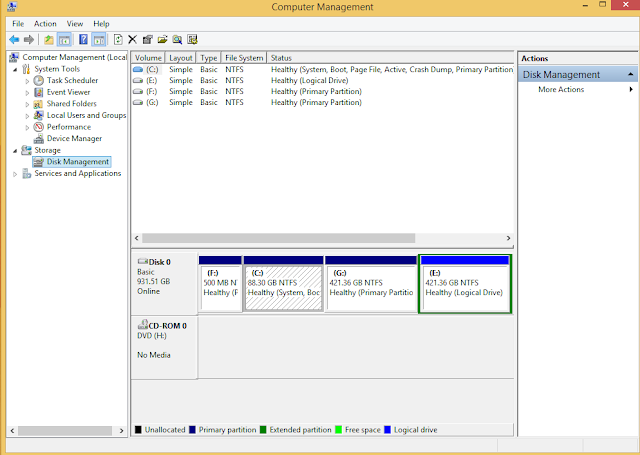
Task: Click the System Tools icon
Action: (26, 69)
